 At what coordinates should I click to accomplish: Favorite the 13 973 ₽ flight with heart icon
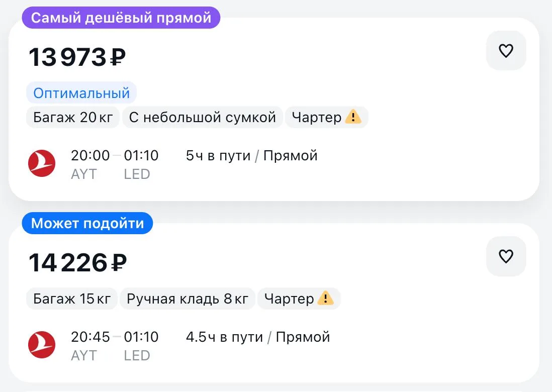click(x=506, y=50)
